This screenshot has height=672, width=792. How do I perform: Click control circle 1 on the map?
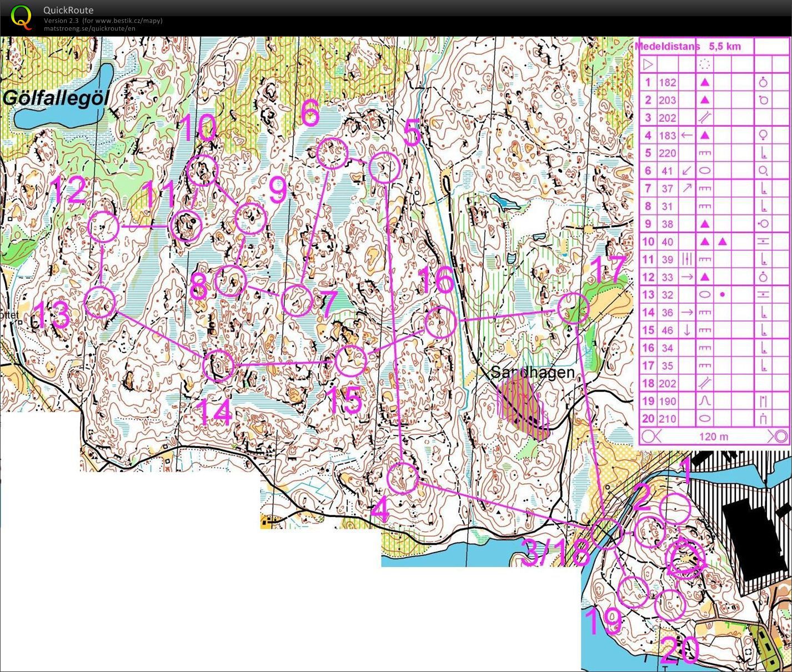[x=675, y=509]
